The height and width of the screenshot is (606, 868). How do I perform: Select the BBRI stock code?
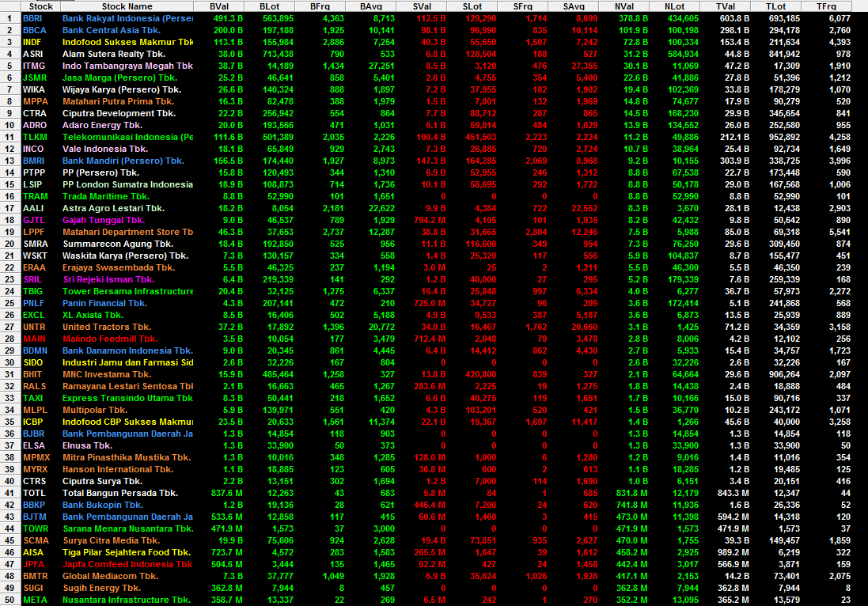[x=32, y=18]
